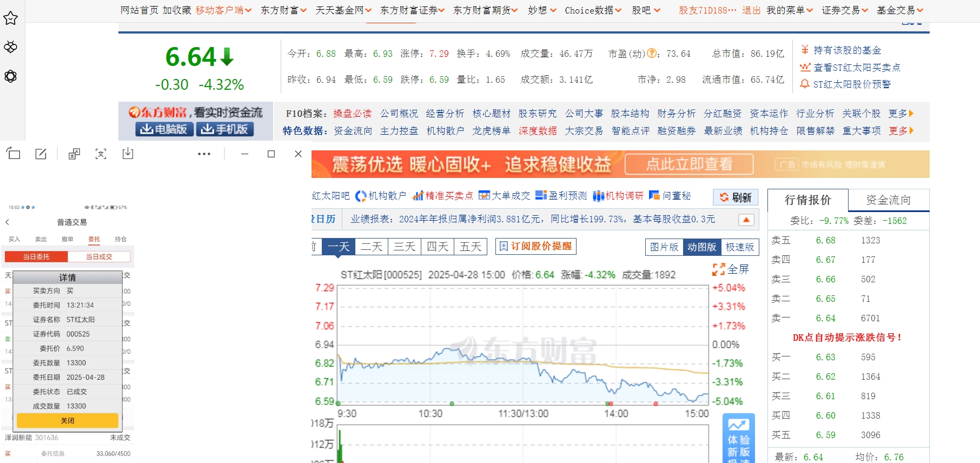This screenshot has height=463, width=980.
Task: Open the 撤单 tab in phone screenshot
Action: tap(67, 239)
